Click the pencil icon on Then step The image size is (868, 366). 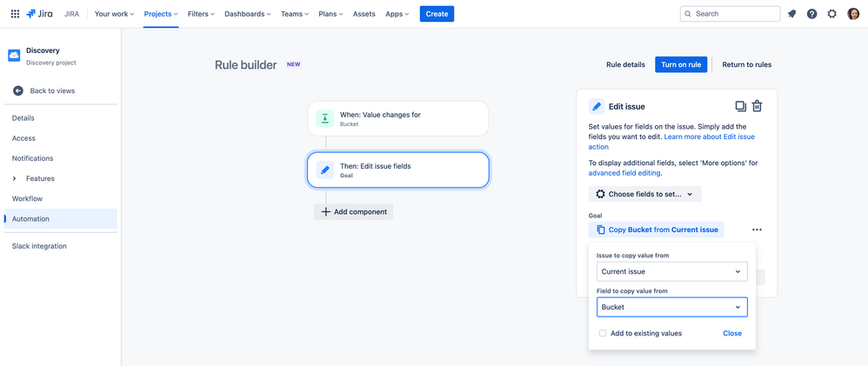pyautogui.click(x=325, y=170)
